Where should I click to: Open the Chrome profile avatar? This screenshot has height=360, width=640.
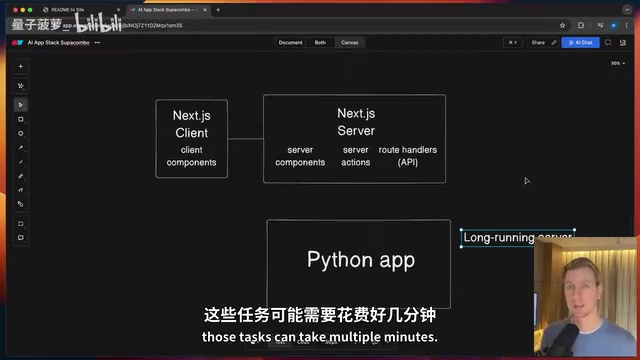pyautogui.click(x=613, y=25)
